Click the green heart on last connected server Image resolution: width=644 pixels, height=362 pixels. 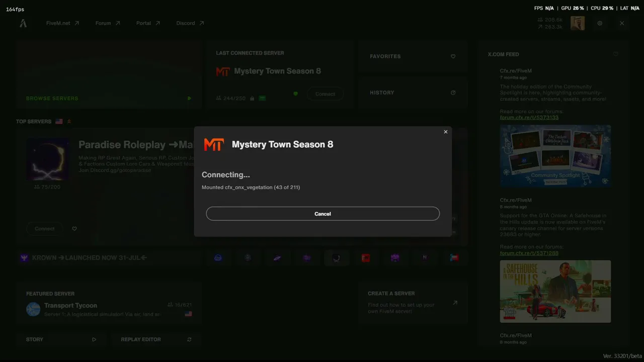point(296,94)
